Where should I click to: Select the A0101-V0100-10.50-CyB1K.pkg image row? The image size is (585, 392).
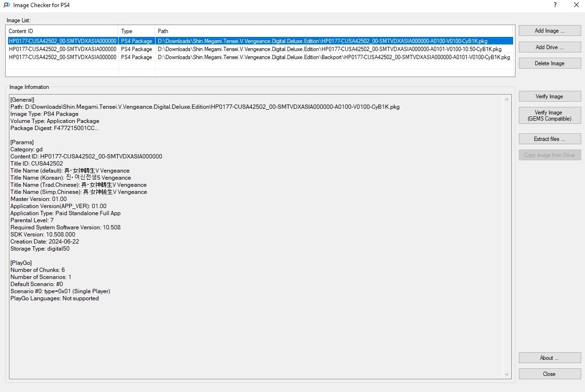coord(260,49)
